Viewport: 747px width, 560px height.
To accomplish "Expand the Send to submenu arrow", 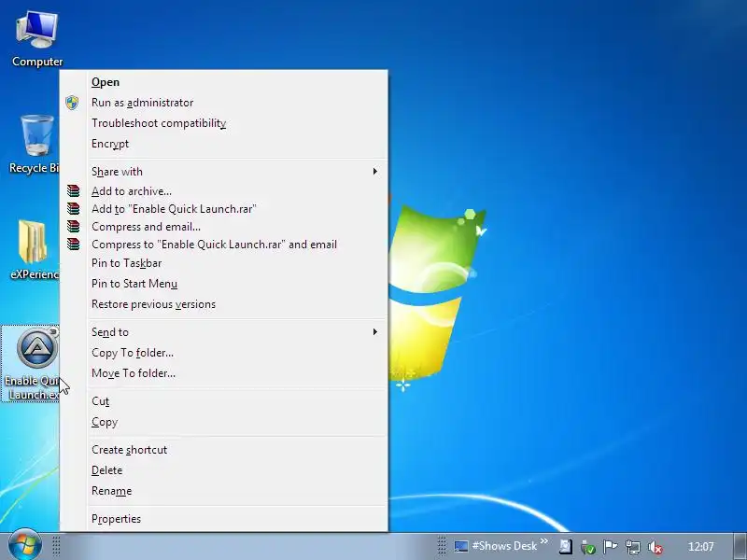I will coord(375,332).
